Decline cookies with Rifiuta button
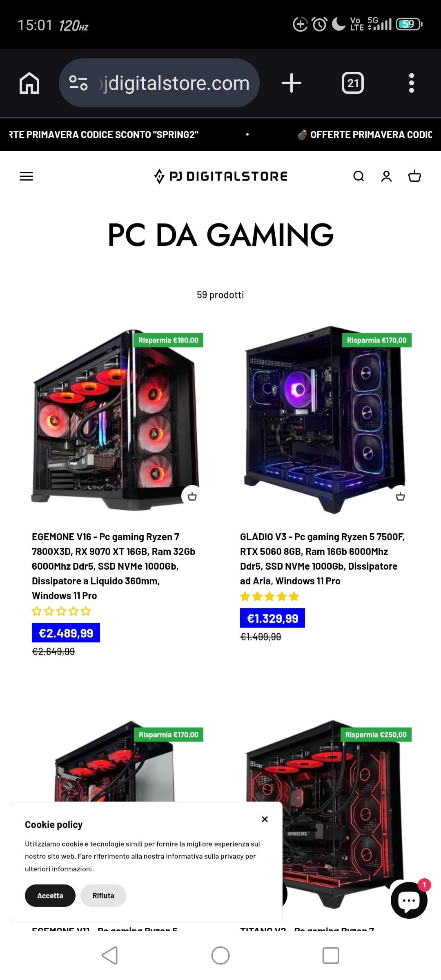This screenshot has width=441, height=980. click(x=103, y=895)
